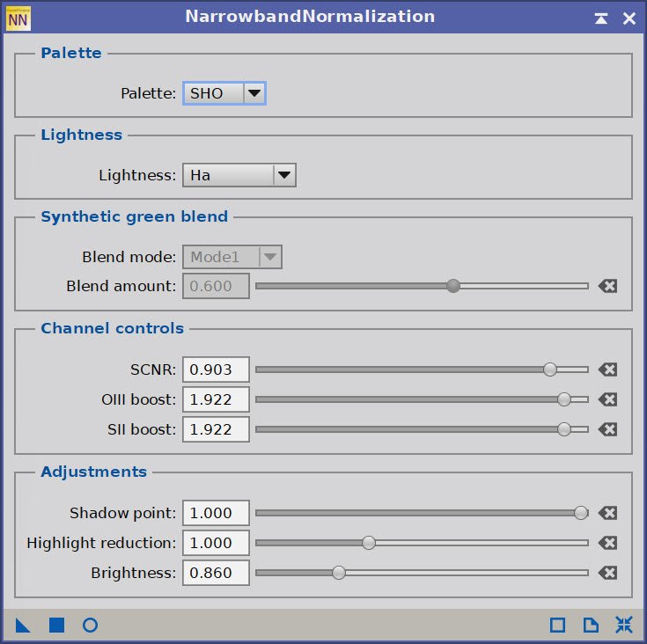Open the Blend mode Mode1 dropdown
Viewport: 647px width, 644px height.
coord(232,257)
